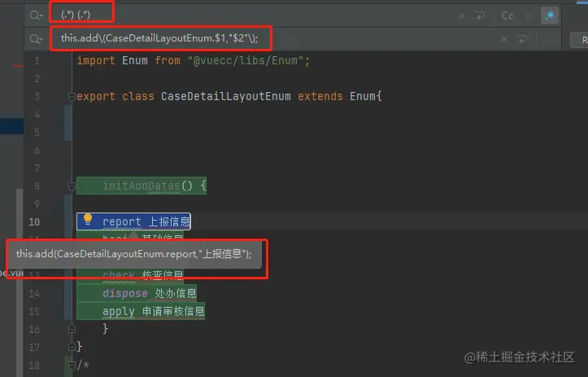Click line number 5 in the gutter
This screenshot has width=588, height=377.
[37, 133]
